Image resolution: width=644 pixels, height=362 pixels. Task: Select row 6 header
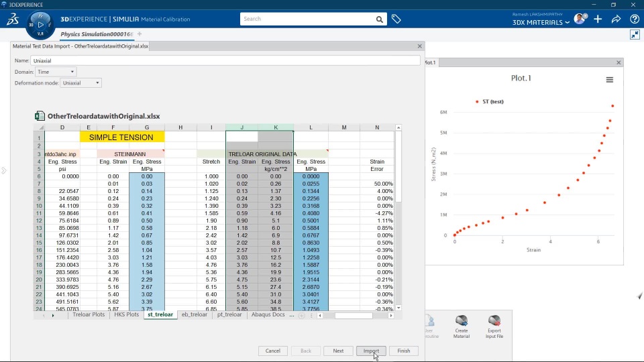pyautogui.click(x=39, y=176)
